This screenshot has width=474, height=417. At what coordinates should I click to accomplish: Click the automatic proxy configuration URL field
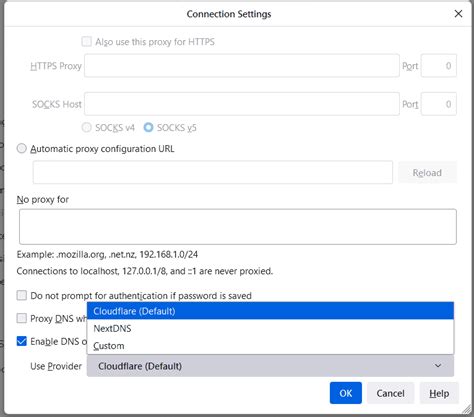coord(213,172)
